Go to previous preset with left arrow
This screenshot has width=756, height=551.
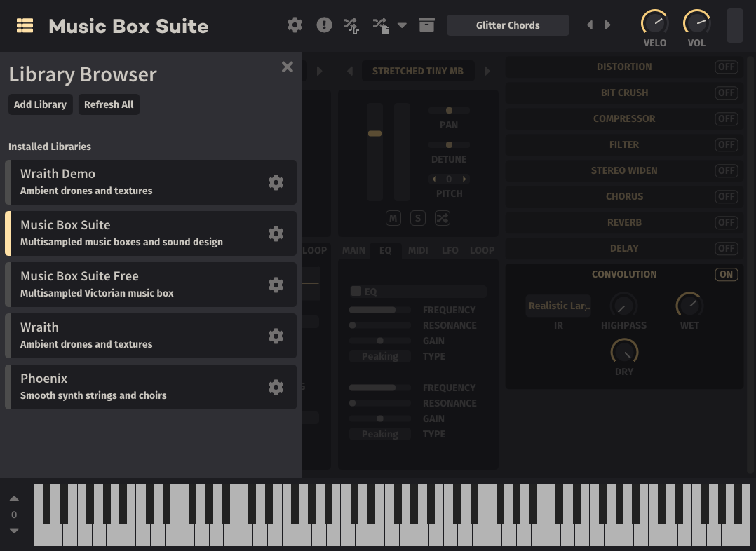click(590, 25)
